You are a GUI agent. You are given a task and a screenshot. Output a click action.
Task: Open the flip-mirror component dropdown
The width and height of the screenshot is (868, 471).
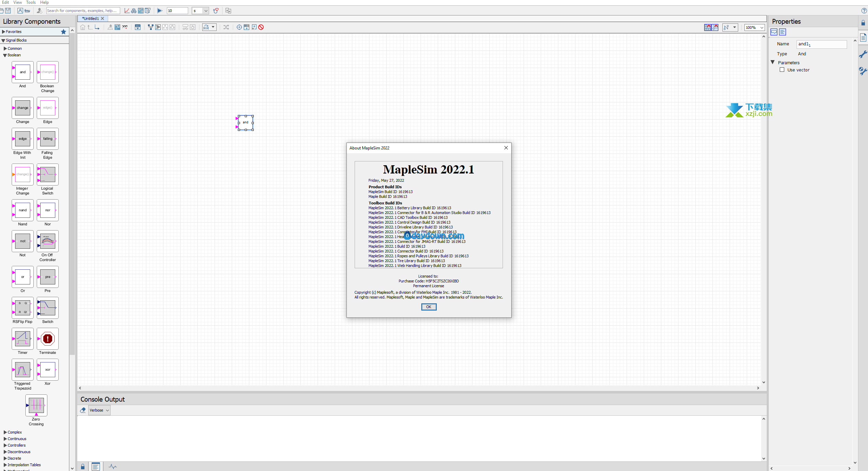209,27
